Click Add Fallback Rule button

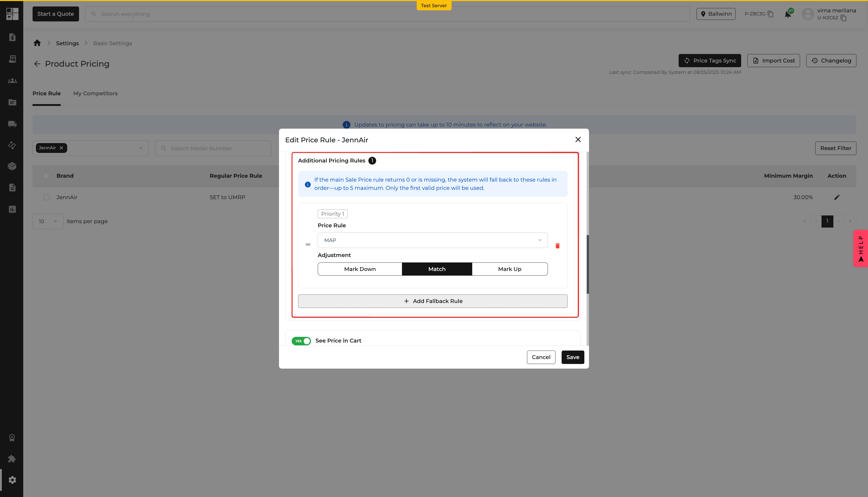432,301
